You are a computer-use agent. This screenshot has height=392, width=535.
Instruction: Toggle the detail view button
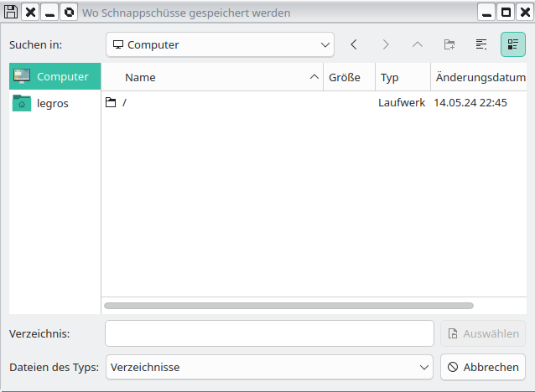tap(513, 44)
